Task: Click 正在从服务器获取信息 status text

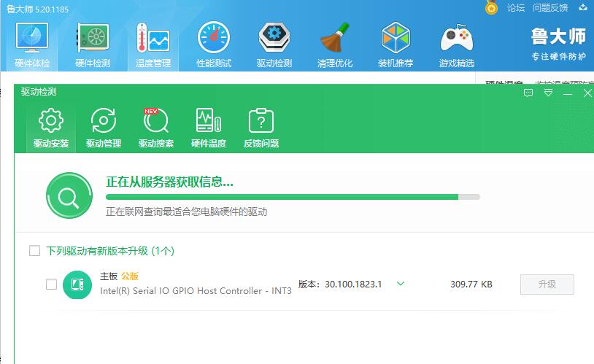Action: [169, 182]
